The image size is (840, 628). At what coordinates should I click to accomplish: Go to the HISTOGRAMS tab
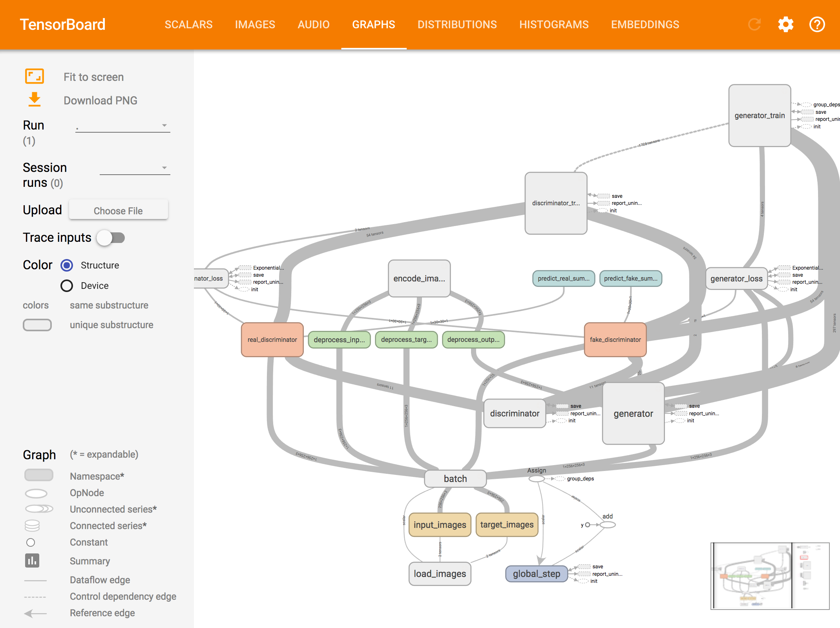pyautogui.click(x=554, y=24)
